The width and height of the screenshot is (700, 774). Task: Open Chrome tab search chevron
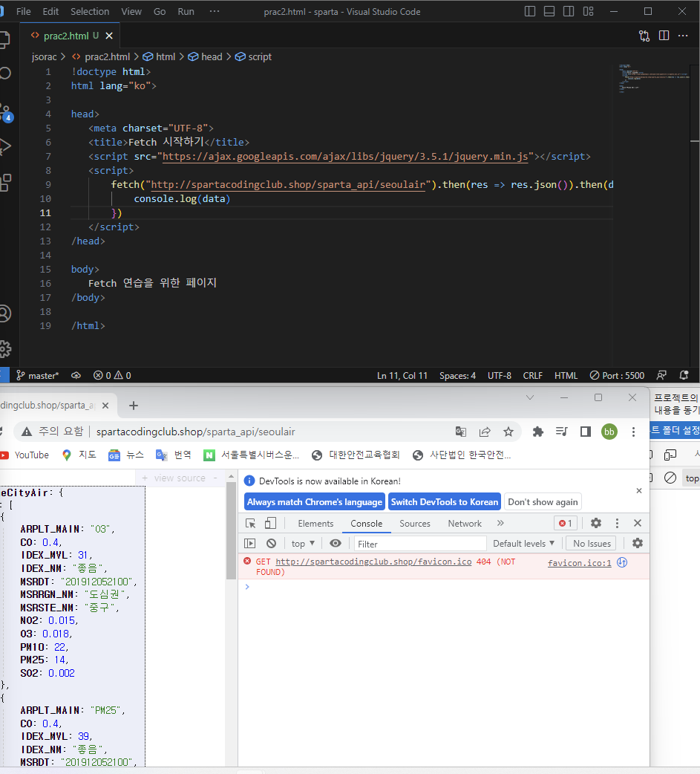[x=530, y=397]
